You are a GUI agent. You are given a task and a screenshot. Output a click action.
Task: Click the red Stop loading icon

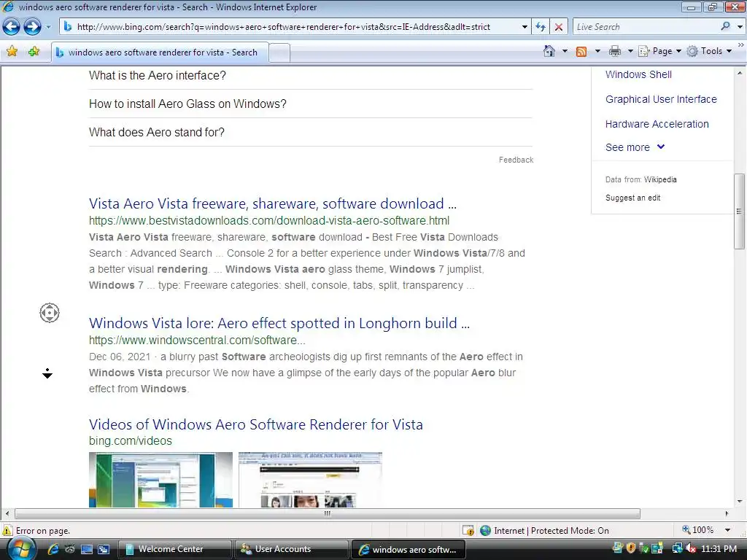tap(558, 27)
